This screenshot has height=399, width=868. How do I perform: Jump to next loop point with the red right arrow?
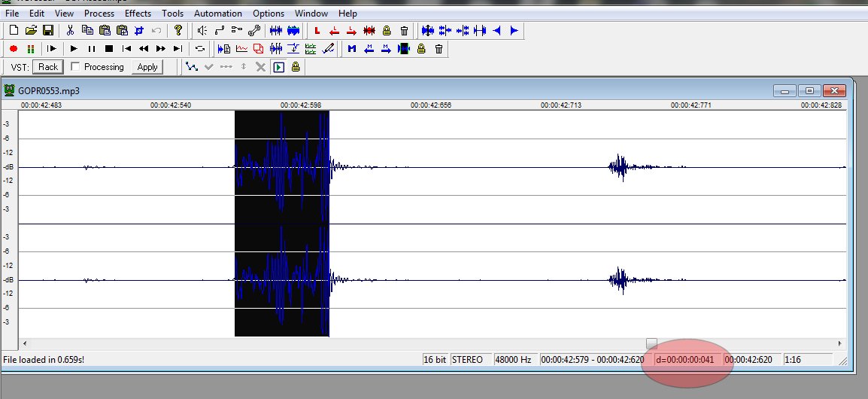(x=351, y=30)
